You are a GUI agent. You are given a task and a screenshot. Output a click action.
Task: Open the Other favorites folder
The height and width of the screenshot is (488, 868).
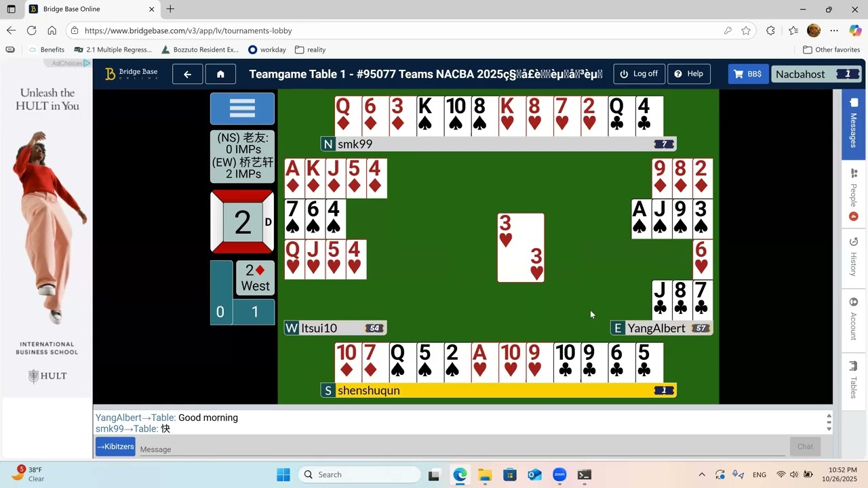click(x=831, y=49)
